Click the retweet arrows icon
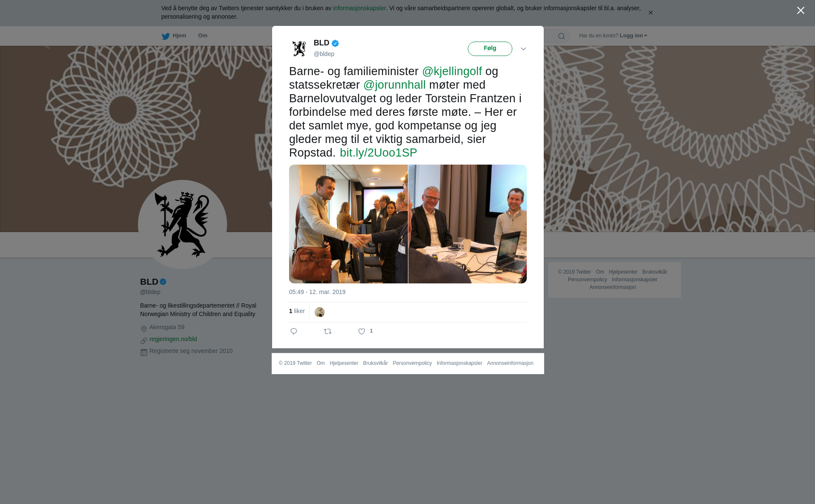 tap(328, 331)
